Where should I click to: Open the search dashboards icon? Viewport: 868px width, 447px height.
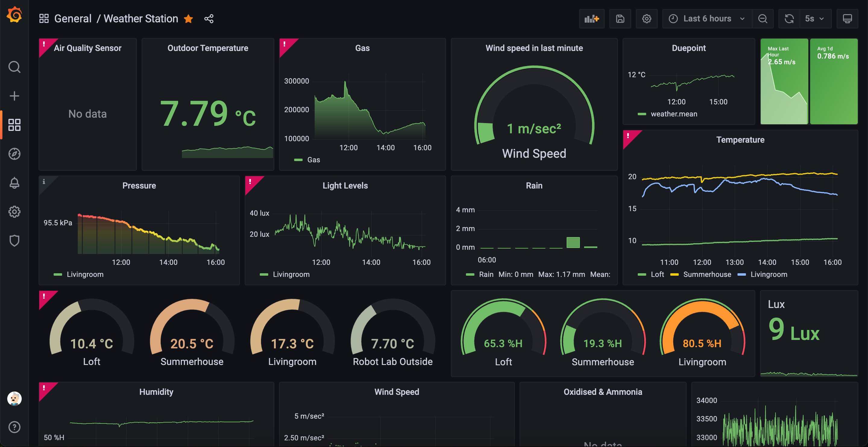(x=14, y=67)
